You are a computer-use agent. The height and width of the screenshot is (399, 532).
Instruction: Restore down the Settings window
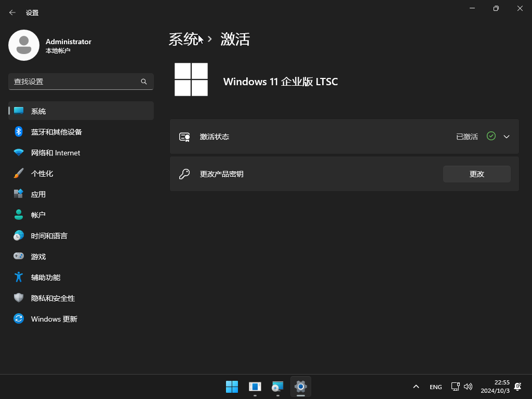pos(496,8)
